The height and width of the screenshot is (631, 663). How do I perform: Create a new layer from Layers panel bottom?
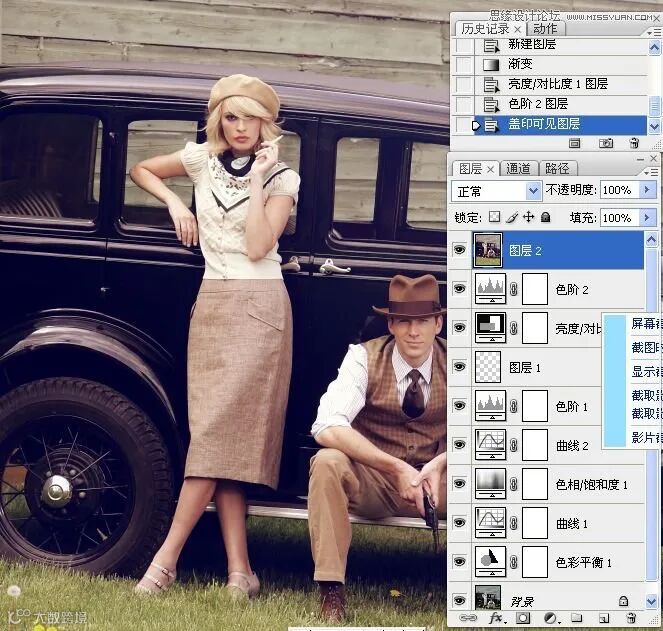point(604,618)
